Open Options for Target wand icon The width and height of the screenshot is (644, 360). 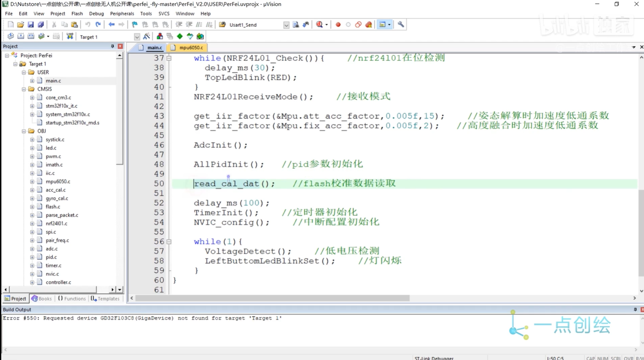[x=146, y=36]
